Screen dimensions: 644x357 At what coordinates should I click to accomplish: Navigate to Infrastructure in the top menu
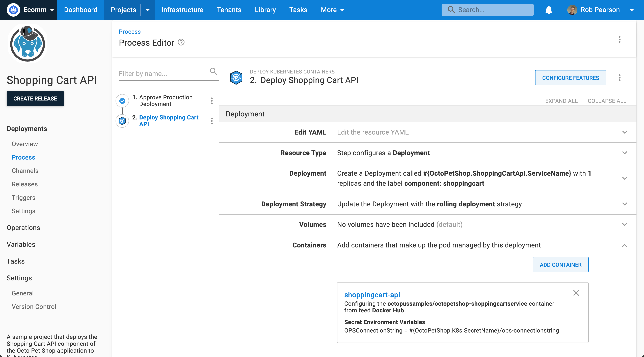coord(182,10)
